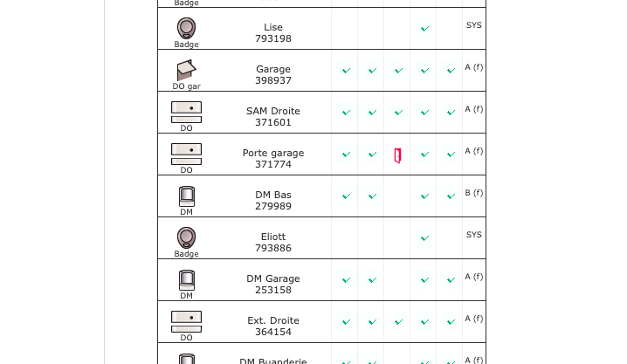The height and width of the screenshot is (364, 627).
Task: Click the Porte garage sensor icon
Action: (186, 154)
